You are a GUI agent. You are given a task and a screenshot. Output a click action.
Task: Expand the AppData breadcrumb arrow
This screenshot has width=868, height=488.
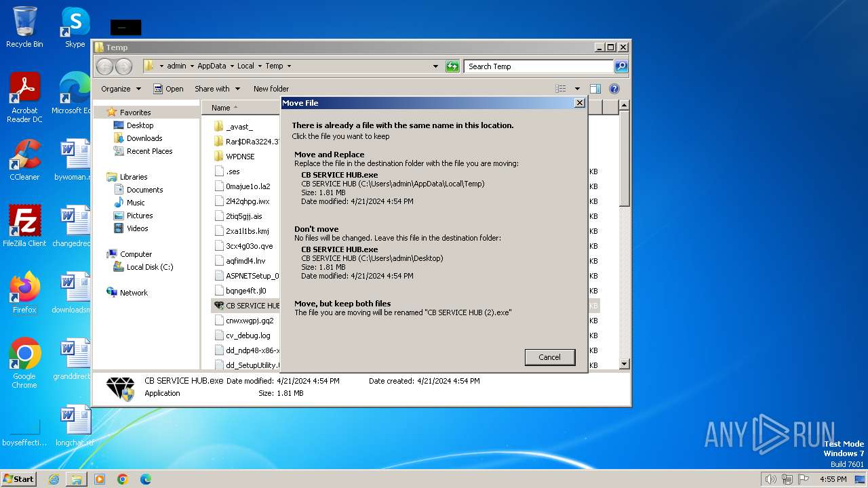pos(231,66)
